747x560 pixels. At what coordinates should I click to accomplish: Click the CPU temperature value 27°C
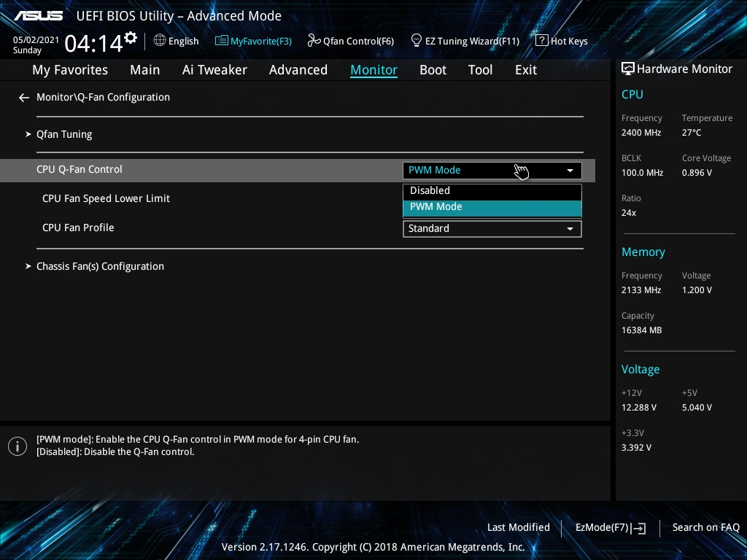[692, 133]
